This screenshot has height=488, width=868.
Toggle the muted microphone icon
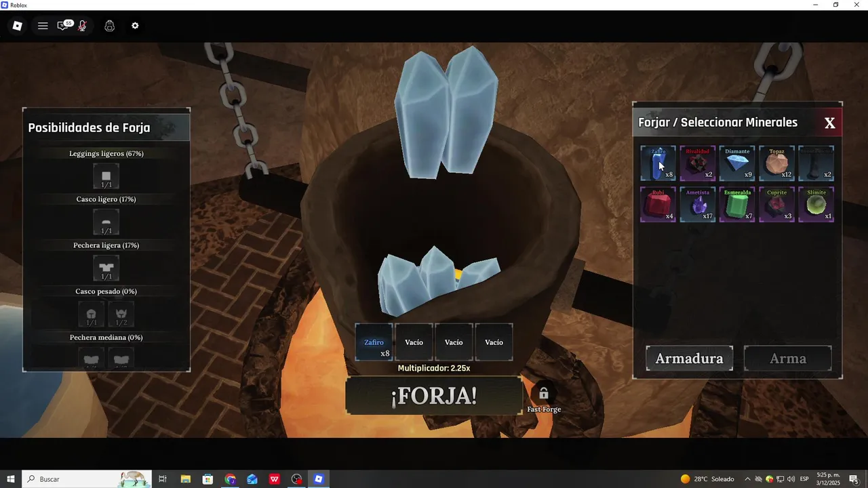click(82, 26)
